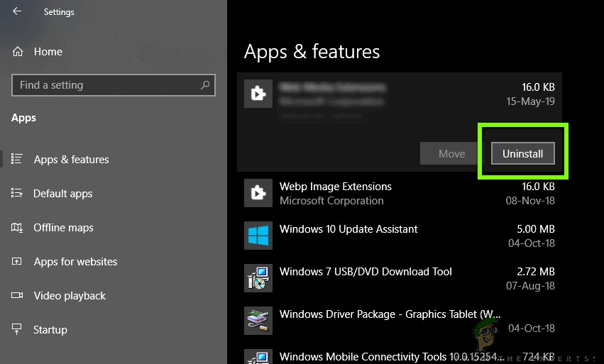The image size is (604, 364).
Task: Click the Default apps sidebar icon
Action: (x=16, y=193)
